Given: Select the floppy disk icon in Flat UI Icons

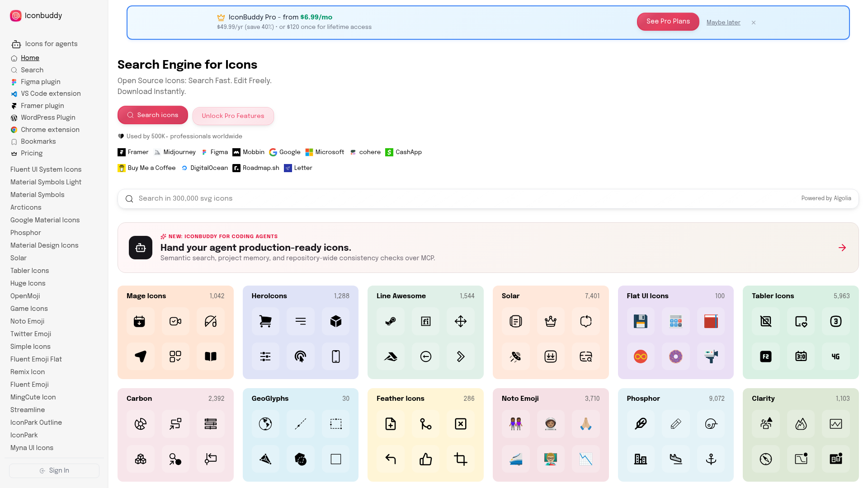Looking at the screenshot, I should (641, 321).
